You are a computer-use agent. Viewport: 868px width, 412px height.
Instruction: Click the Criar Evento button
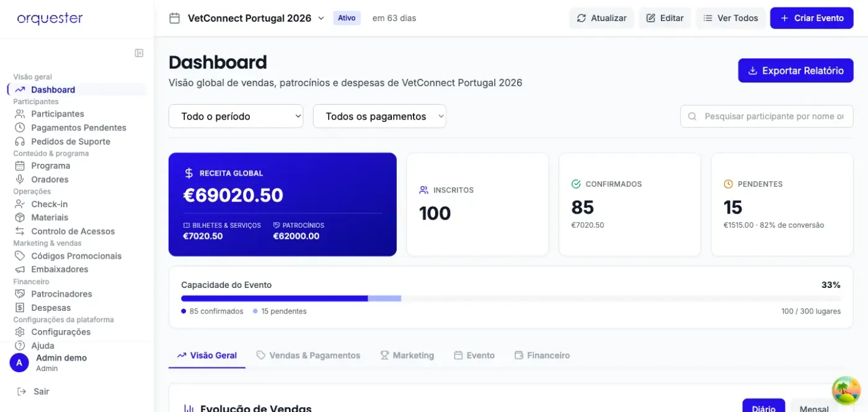[x=812, y=18]
